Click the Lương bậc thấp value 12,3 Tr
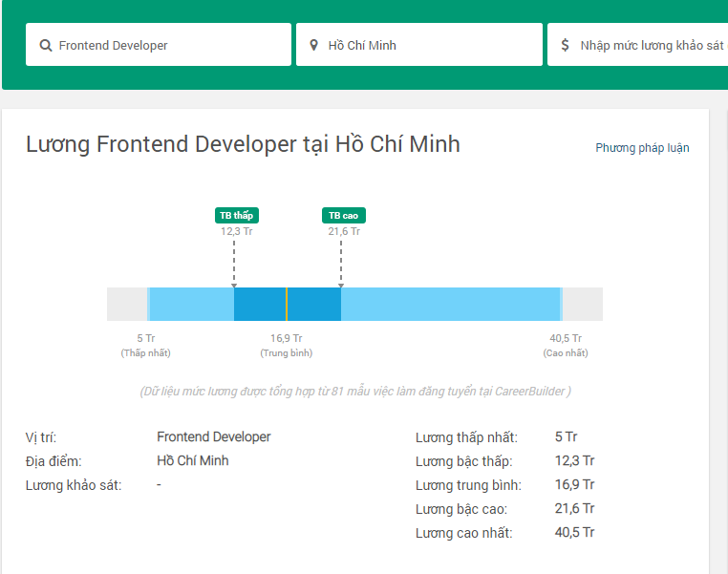Viewport: 728px width, 574px height. pos(574,460)
